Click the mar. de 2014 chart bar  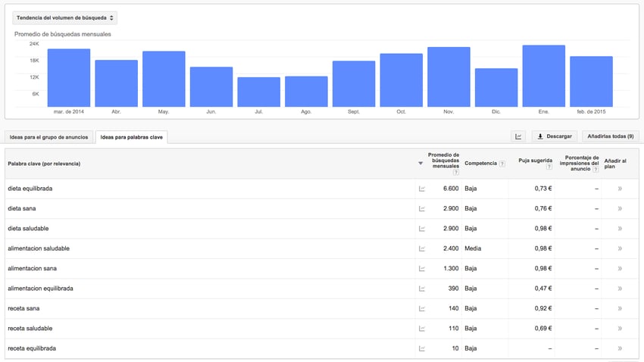pos(69,78)
